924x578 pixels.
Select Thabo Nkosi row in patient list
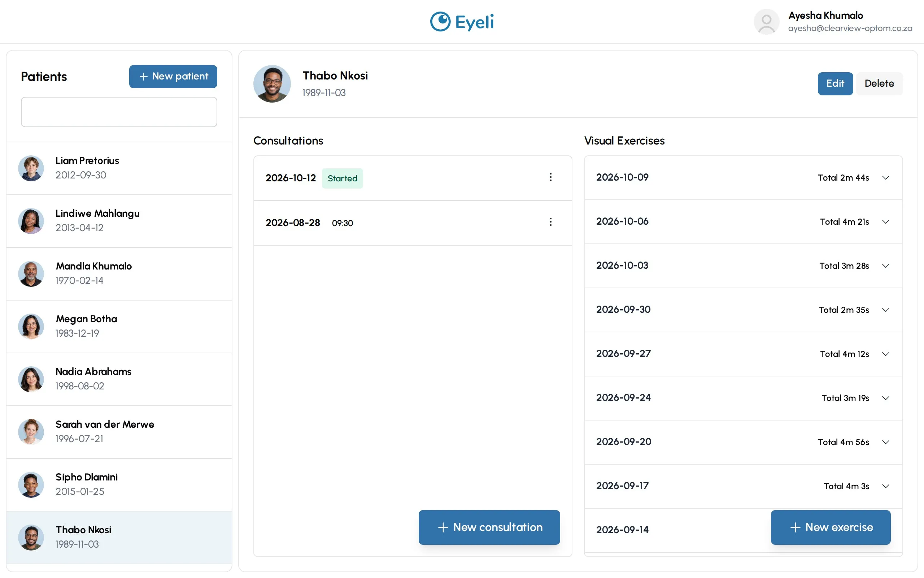[x=119, y=538]
